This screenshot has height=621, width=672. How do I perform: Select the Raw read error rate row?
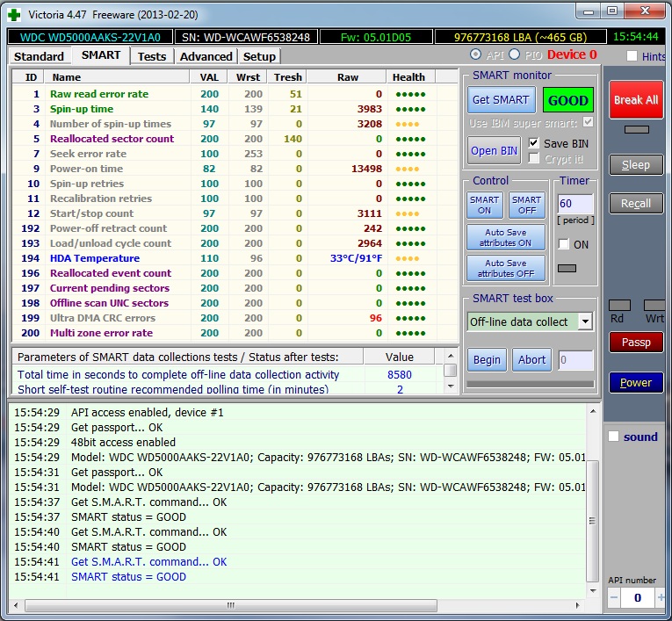pos(235,94)
